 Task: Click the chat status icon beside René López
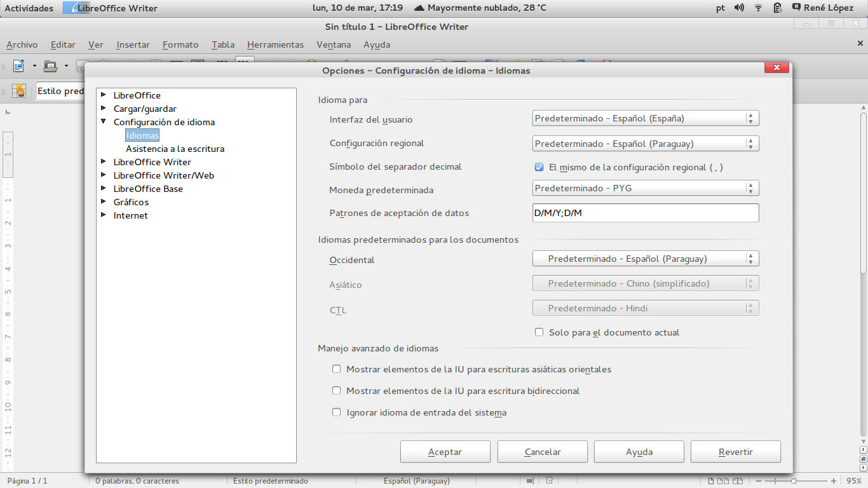coord(797,8)
